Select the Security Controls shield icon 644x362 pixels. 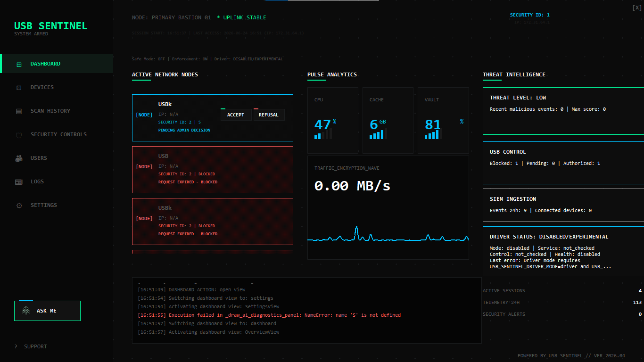(19, 135)
